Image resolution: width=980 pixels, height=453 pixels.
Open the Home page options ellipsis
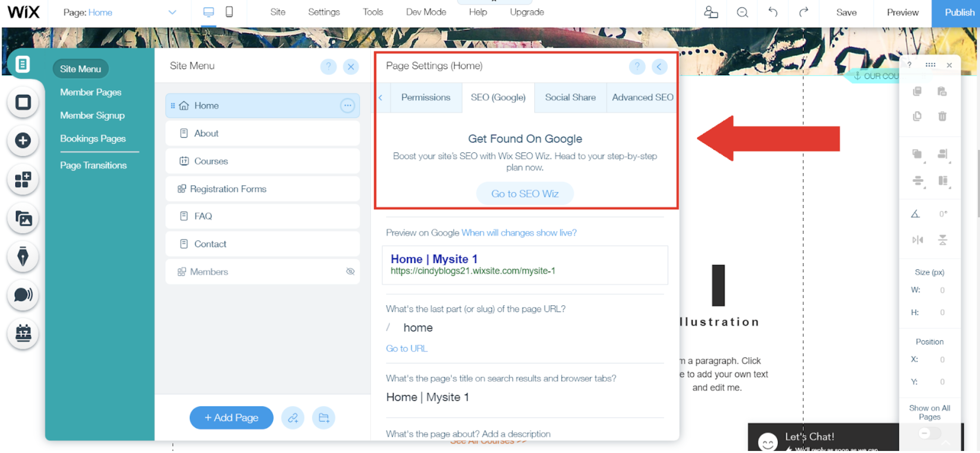tap(348, 106)
